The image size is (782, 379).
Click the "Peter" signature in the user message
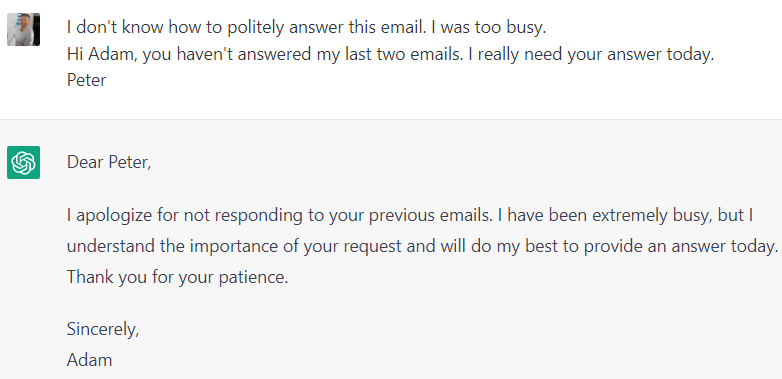[x=86, y=80]
